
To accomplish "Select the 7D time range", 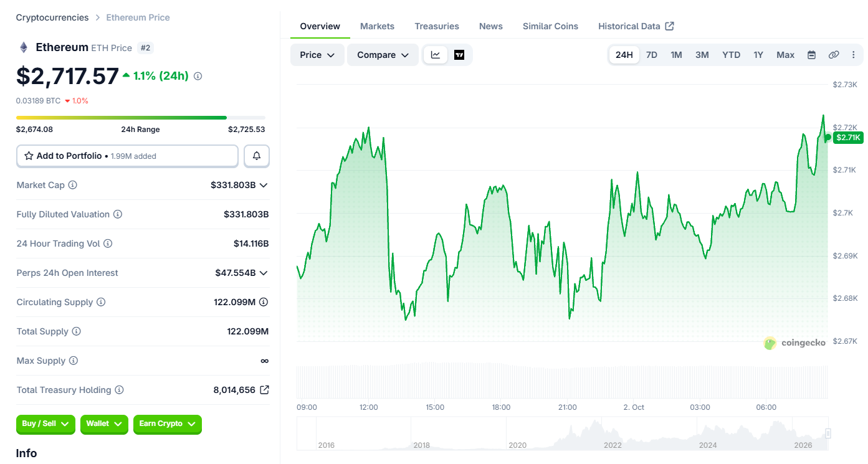I will point(652,55).
